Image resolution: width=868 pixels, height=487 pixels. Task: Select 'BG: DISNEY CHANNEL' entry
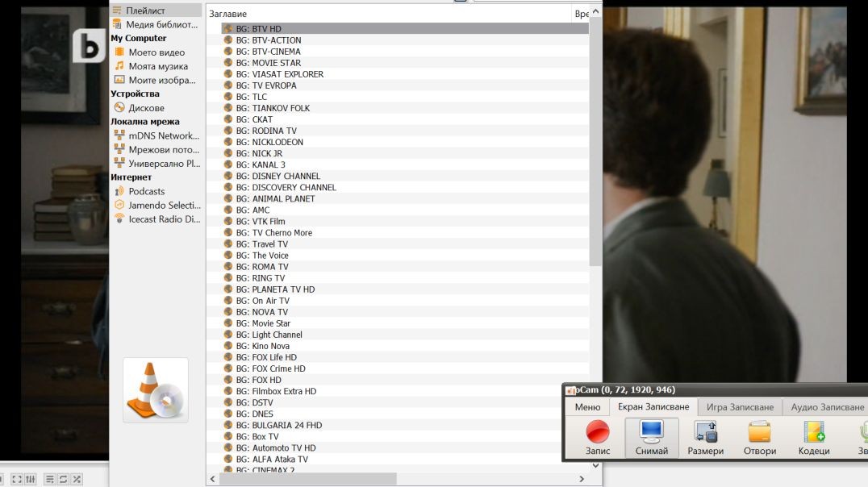[x=405, y=176]
